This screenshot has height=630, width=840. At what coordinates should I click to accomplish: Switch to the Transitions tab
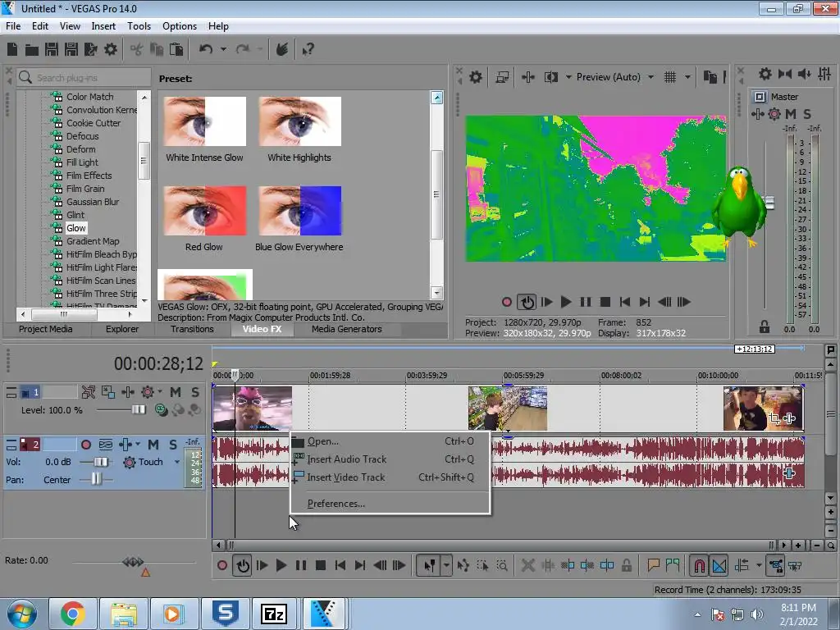click(x=192, y=329)
